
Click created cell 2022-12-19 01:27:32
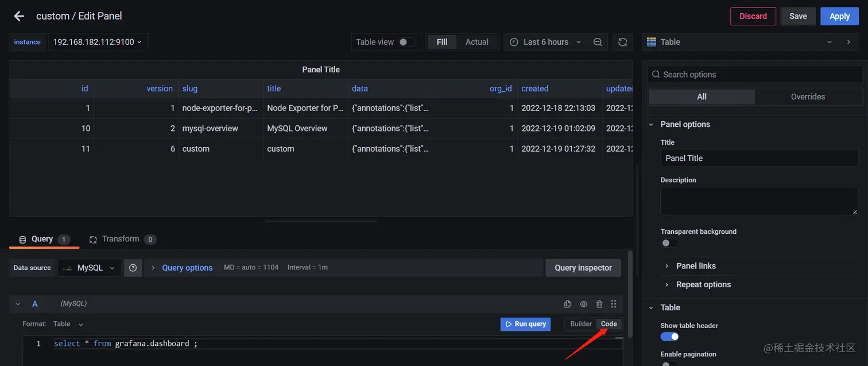560,149
